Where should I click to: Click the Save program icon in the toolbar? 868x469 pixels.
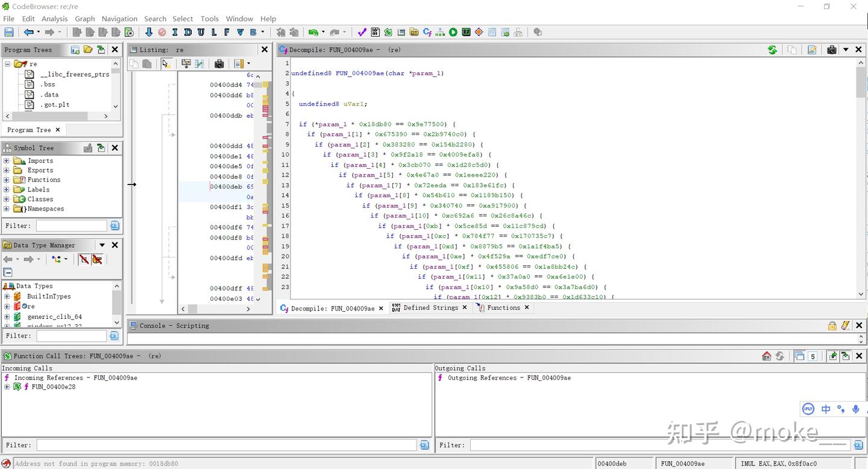(9, 32)
